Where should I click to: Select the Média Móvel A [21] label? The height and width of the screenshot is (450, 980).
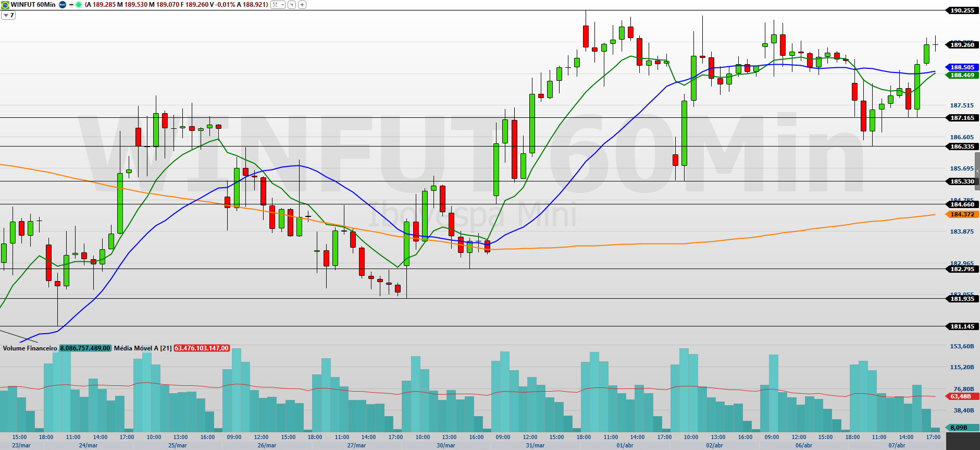pyautogui.click(x=142, y=348)
